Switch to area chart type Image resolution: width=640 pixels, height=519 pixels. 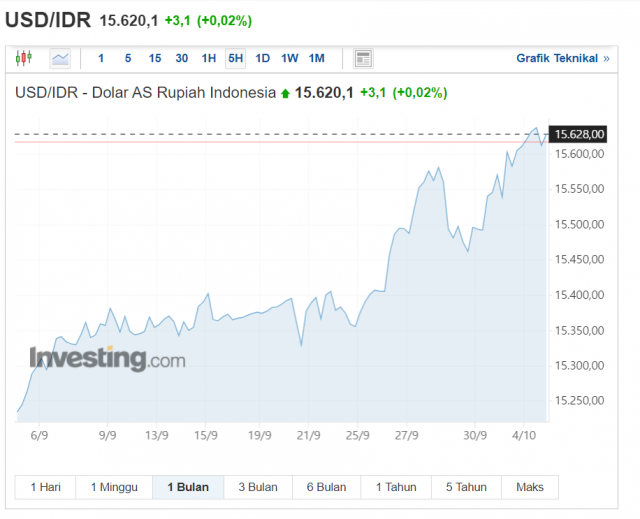(x=61, y=59)
